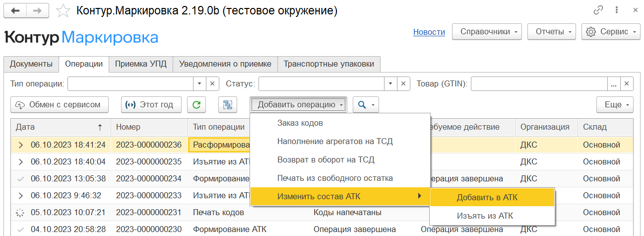644x236 pixels.
Task: Choose Заказ кодов from the menu
Action: (340, 123)
